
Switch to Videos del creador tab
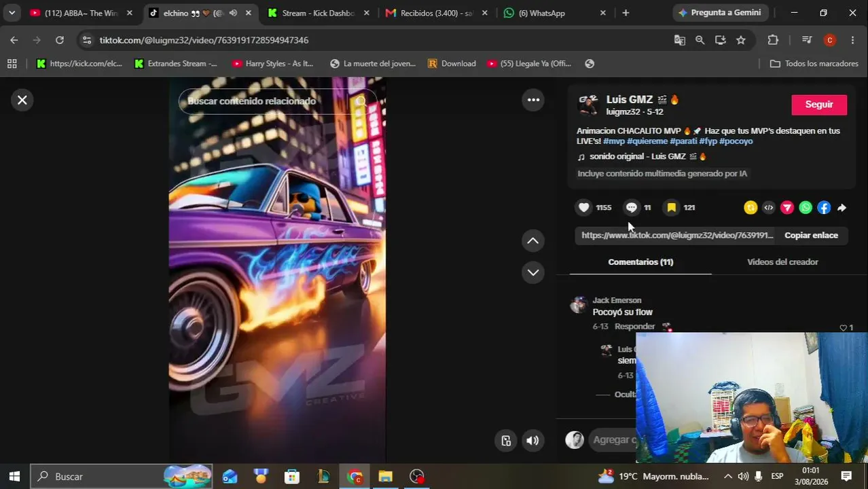coord(782,262)
